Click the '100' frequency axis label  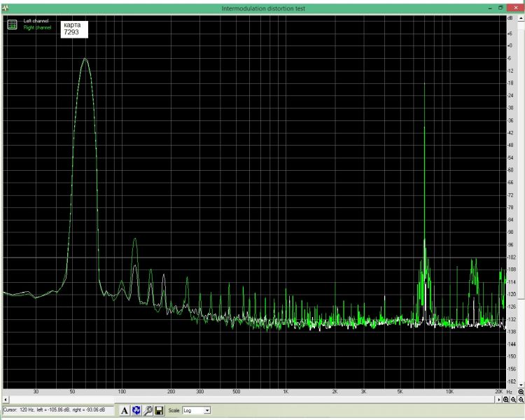pos(122,391)
